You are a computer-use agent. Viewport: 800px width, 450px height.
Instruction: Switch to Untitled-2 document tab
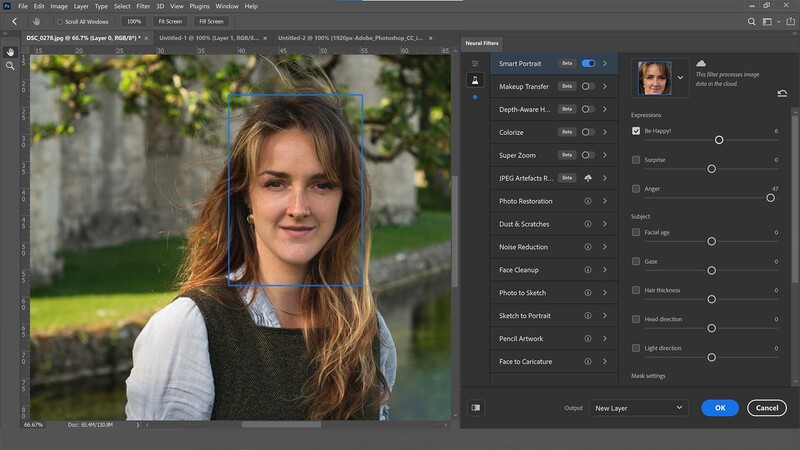(x=350, y=38)
